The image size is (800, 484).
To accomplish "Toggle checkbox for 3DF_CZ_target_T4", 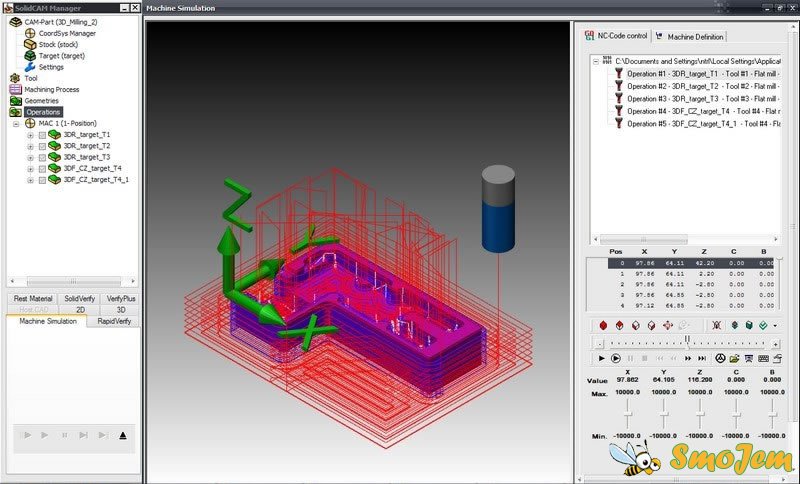I will coord(42,169).
